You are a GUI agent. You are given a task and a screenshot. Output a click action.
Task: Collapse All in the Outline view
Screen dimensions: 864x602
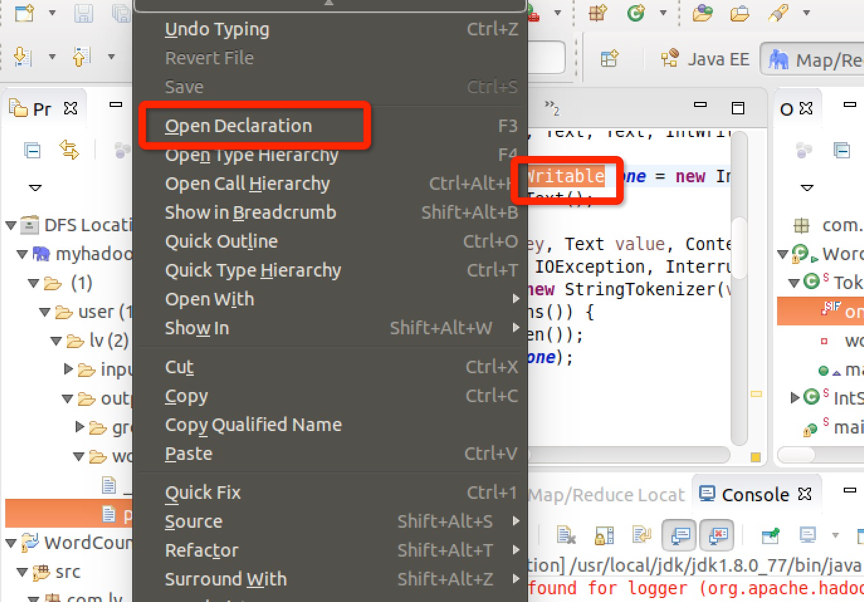(x=842, y=150)
